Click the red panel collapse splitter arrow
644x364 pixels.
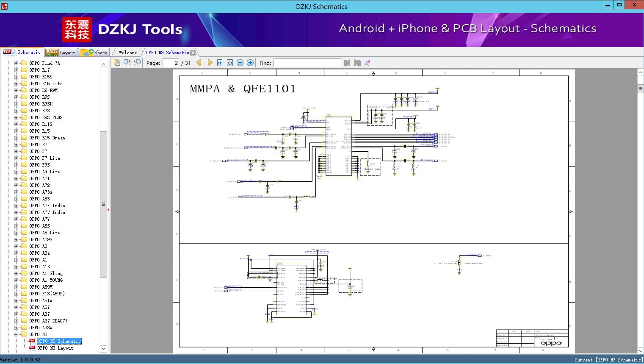pyautogui.click(x=108, y=210)
